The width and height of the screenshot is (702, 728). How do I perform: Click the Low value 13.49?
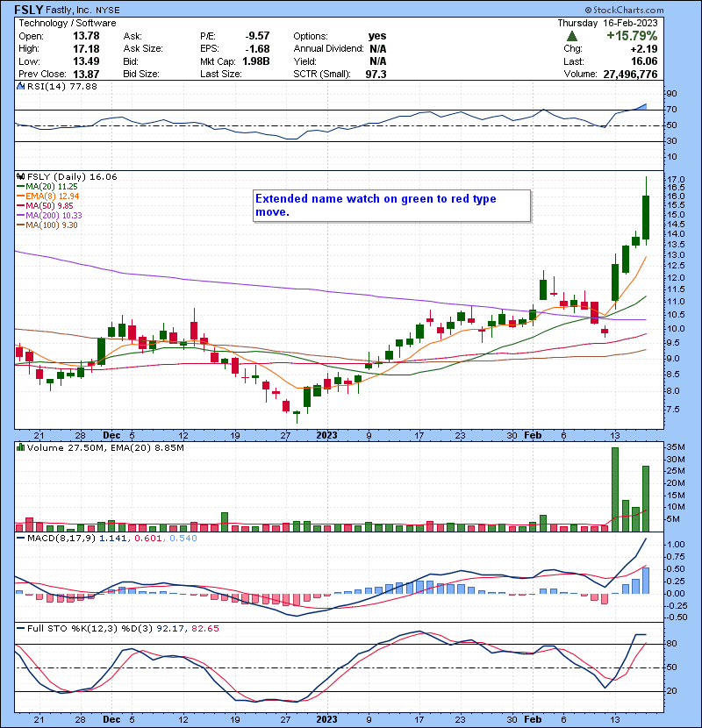[86, 61]
